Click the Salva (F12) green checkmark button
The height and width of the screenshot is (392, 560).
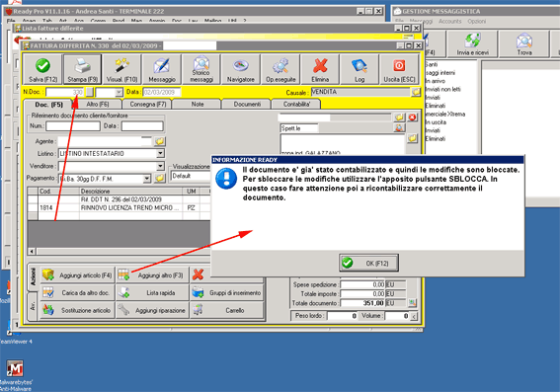(42, 69)
